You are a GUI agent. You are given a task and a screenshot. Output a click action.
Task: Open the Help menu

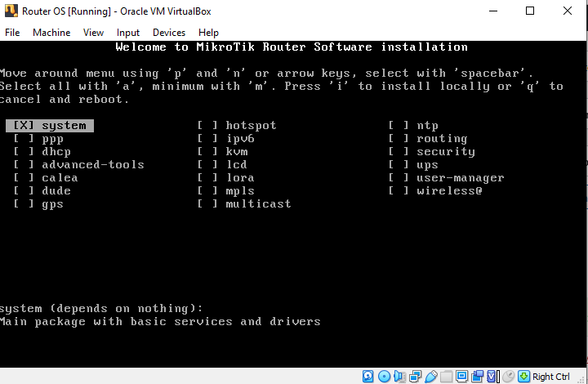click(208, 33)
